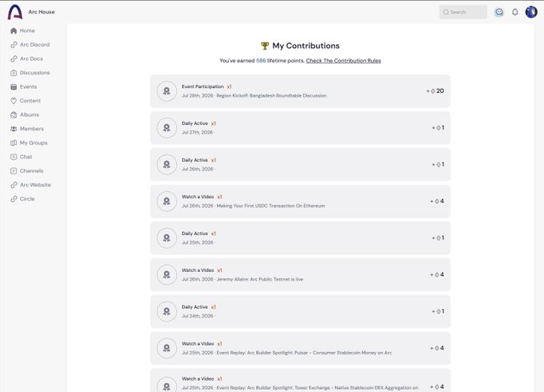Click into the Search field
Viewport: 544px width, 392px height.
[463, 12]
